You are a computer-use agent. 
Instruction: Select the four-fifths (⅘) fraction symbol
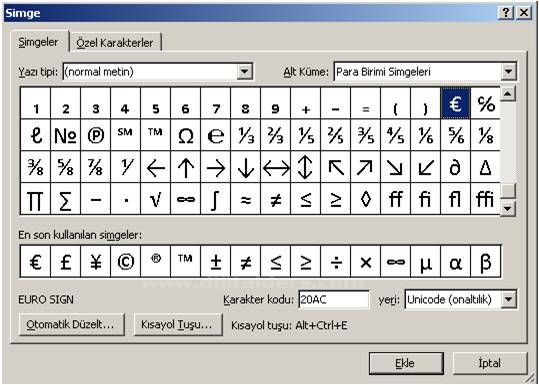tap(395, 135)
